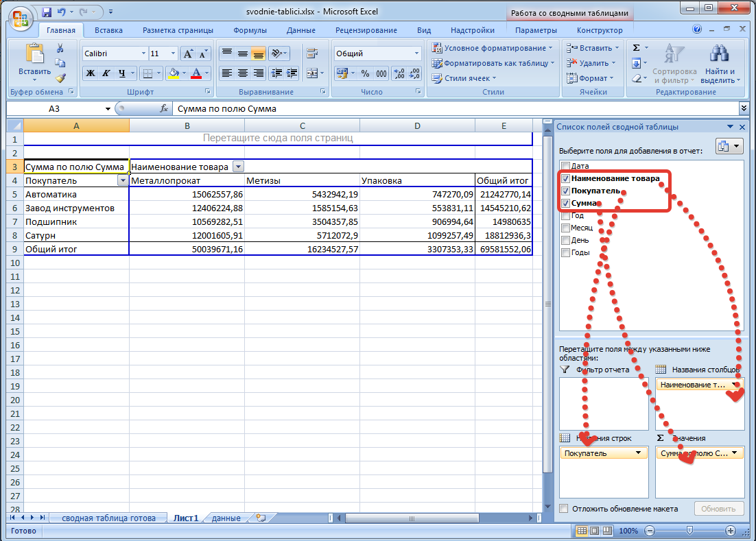The width and height of the screenshot is (756, 541).
Task: Align text to the right
Action: [259, 73]
